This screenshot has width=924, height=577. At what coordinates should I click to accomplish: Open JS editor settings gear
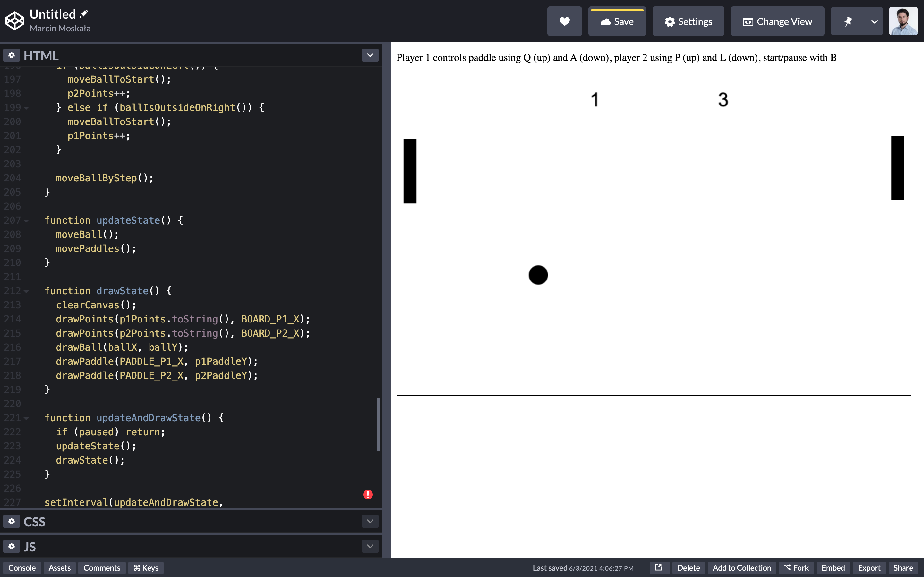click(x=12, y=547)
